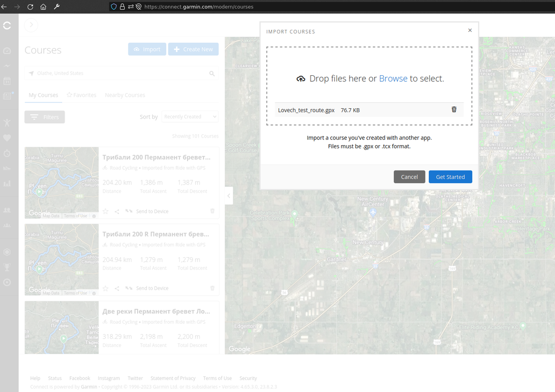Reload the page in the browser

(x=30, y=7)
